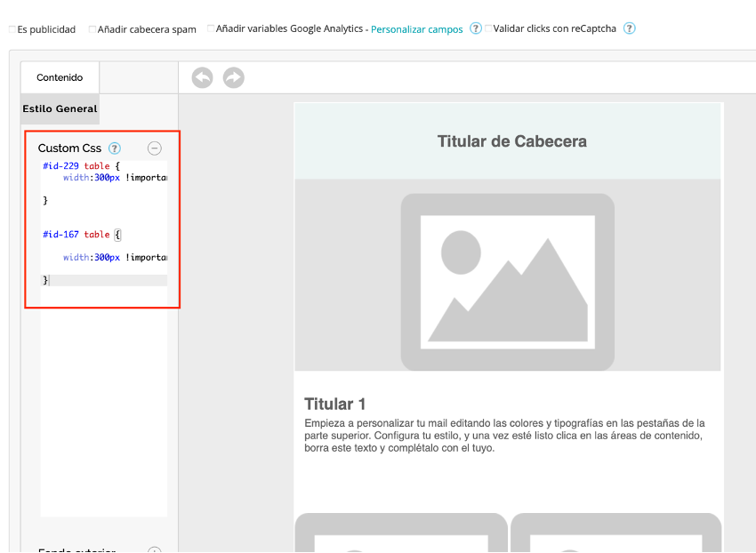The height and width of the screenshot is (553, 756).
Task: Check Añadir cabecera spam option
Action: pyautogui.click(x=92, y=29)
